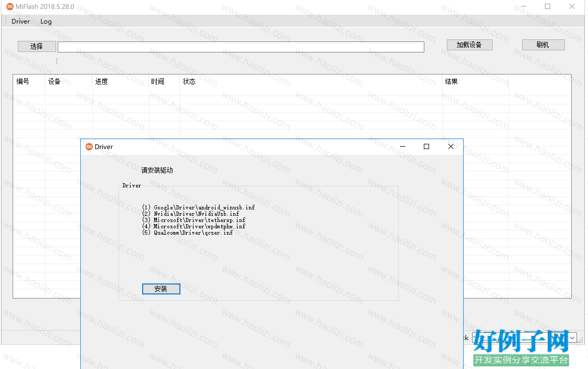Focus the ROM path input field
The height and width of the screenshot is (369, 588).
241,47
